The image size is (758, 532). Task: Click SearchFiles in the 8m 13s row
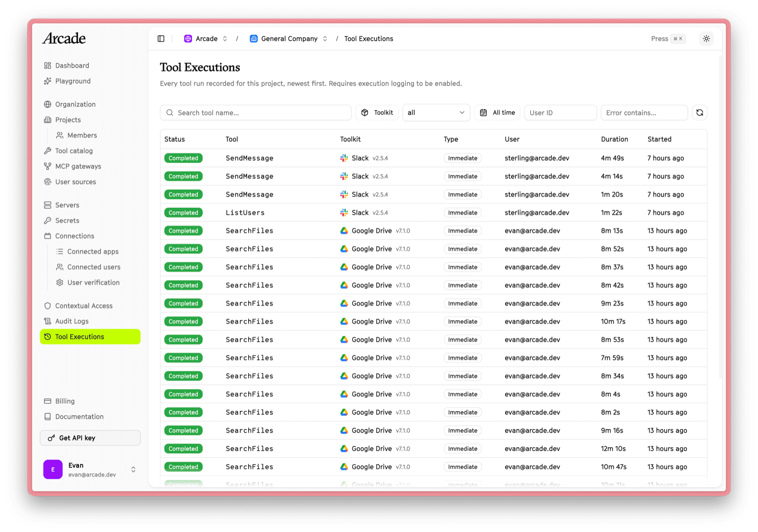coord(249,231)
